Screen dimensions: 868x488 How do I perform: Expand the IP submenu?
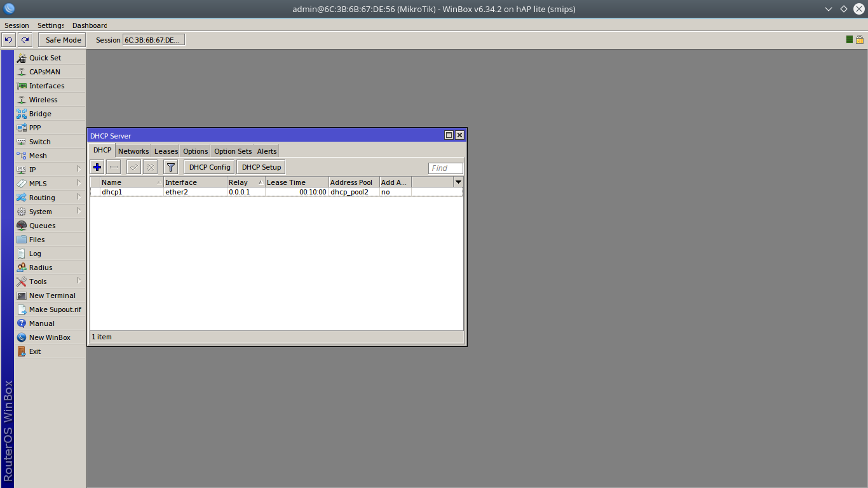coord(50,170)
